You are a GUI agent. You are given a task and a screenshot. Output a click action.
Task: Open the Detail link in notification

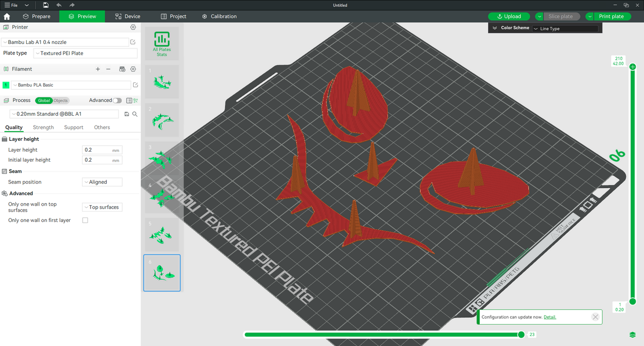550,317
